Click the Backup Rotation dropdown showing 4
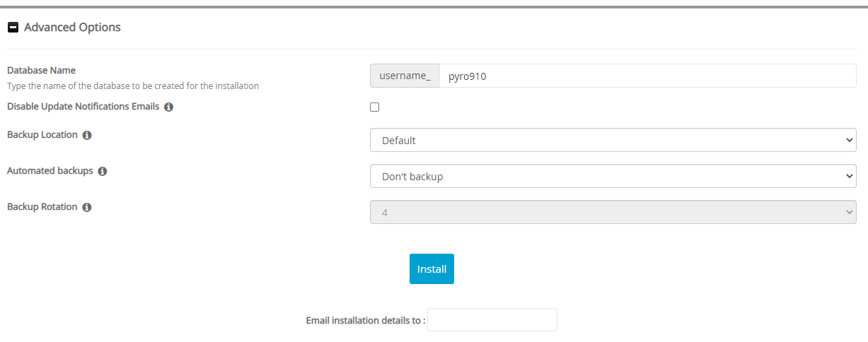The image size is (868, 342). (613, 212)
